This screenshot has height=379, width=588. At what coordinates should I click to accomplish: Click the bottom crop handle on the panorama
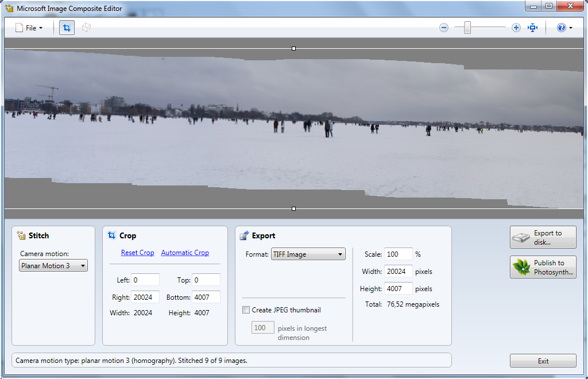(294, 208)
